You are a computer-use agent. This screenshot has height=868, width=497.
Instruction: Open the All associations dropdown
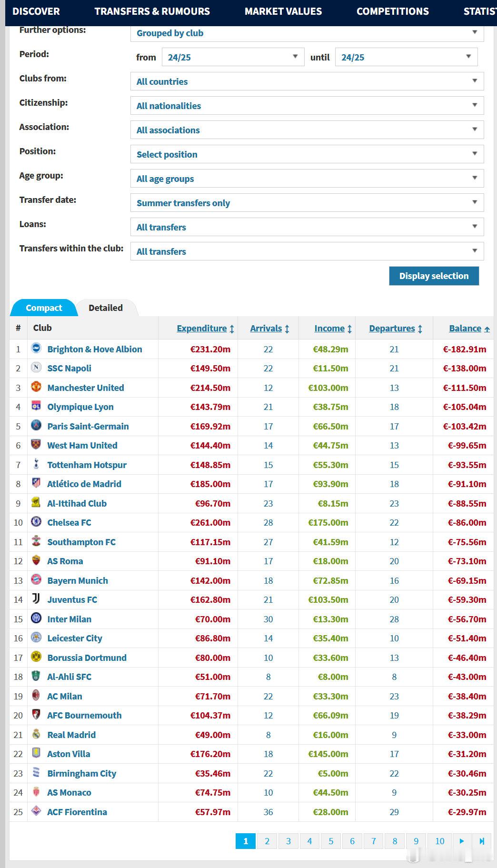(x=307, y=130)
